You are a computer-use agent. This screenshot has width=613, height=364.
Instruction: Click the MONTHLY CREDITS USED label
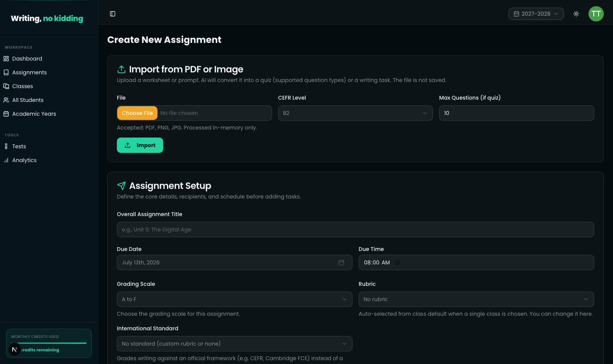35,337
